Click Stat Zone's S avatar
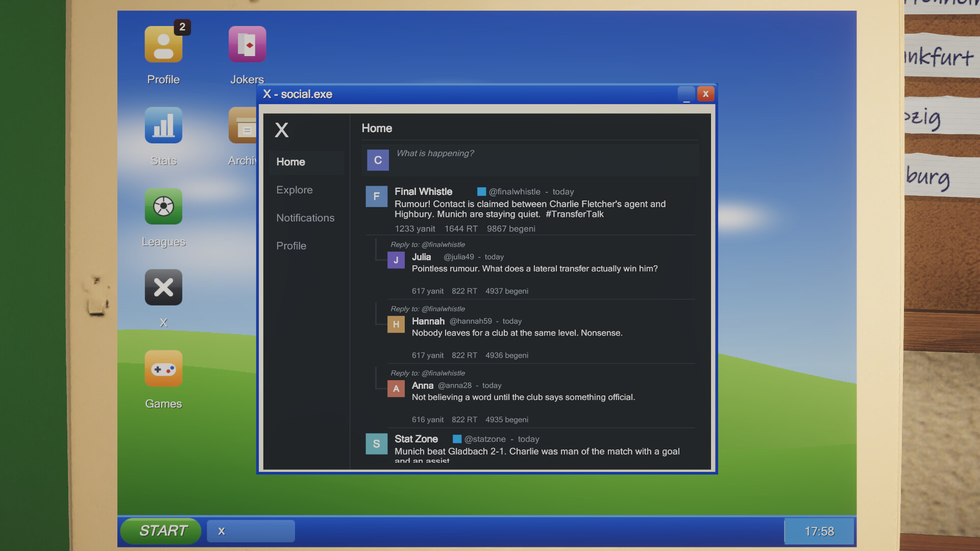The width and height of the screenshot is (980, 551). tap(377, 444)
